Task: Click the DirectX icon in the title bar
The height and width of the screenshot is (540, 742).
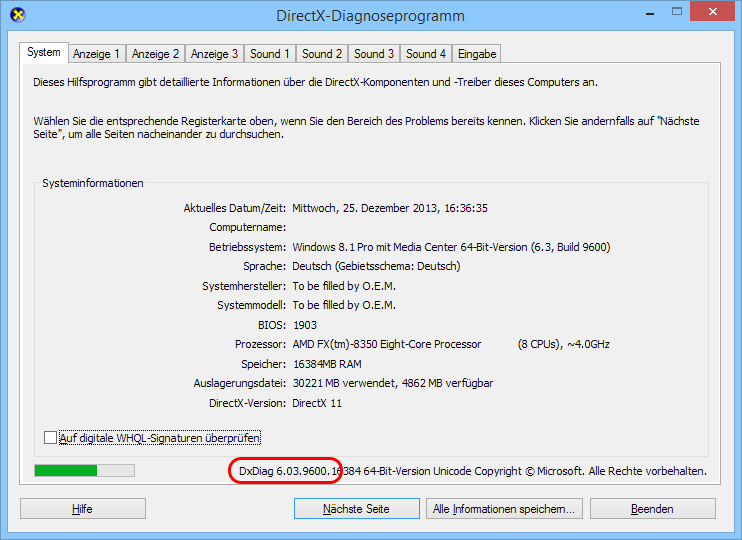Action: coord(18,15)
